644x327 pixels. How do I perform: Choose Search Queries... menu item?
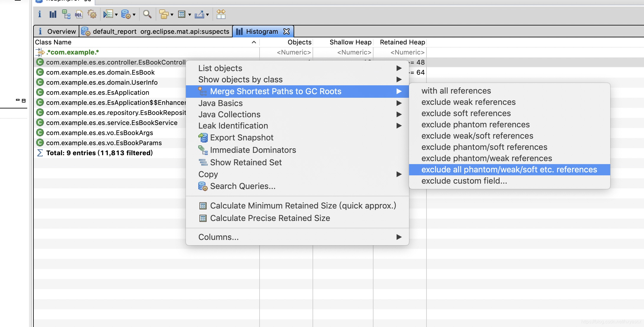tap(297, 186)
